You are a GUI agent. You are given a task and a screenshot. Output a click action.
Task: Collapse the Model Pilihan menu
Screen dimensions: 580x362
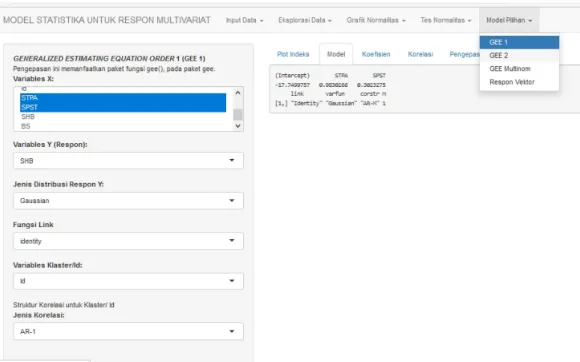click(x=509, y=20)
